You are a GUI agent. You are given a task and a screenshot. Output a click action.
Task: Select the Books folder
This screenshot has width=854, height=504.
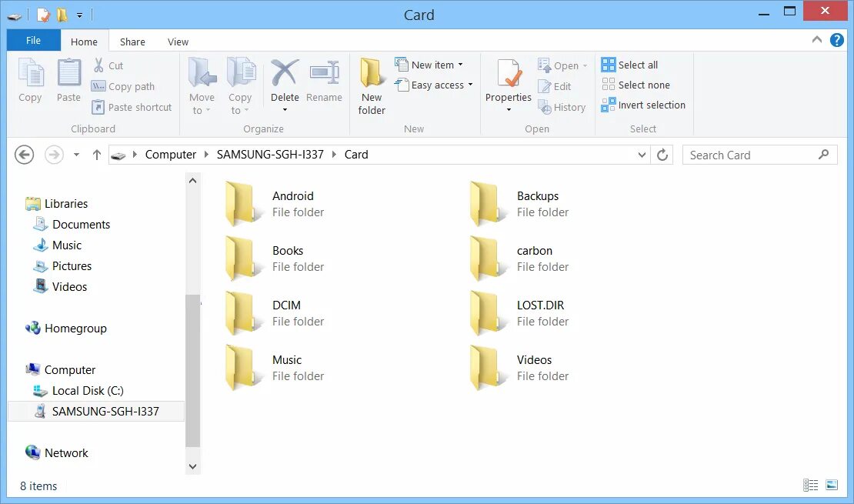click(275, 259)
